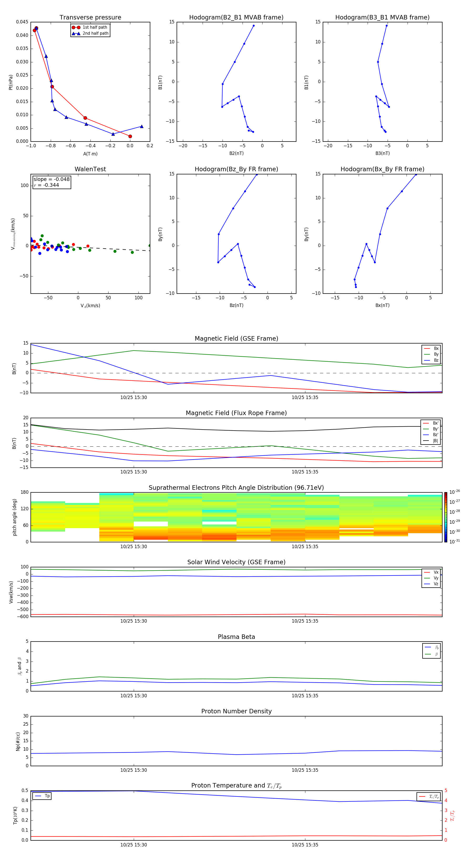Image resolution: width=473 pixels, height=868 pixels.
Task: Click 'Solar Wind Velocity (GSE Frame)' title
Action: click(x=236, y=562)
